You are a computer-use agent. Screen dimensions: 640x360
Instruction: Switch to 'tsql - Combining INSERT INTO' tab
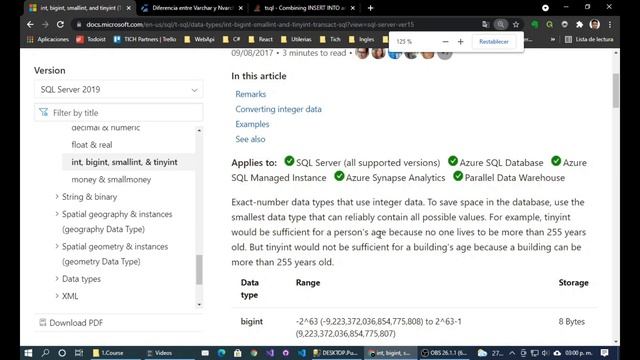(x=304, y=8)
